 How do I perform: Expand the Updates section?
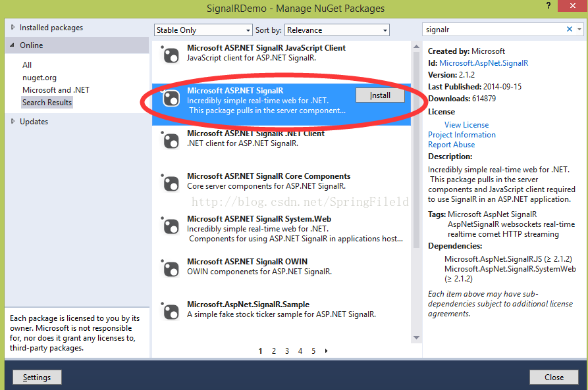point(13,122)
